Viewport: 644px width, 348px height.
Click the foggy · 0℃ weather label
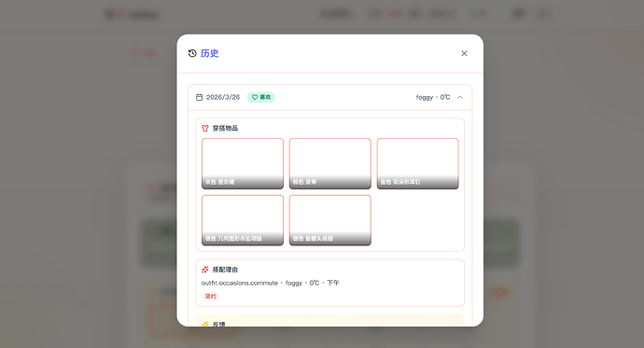coord(433,97)
